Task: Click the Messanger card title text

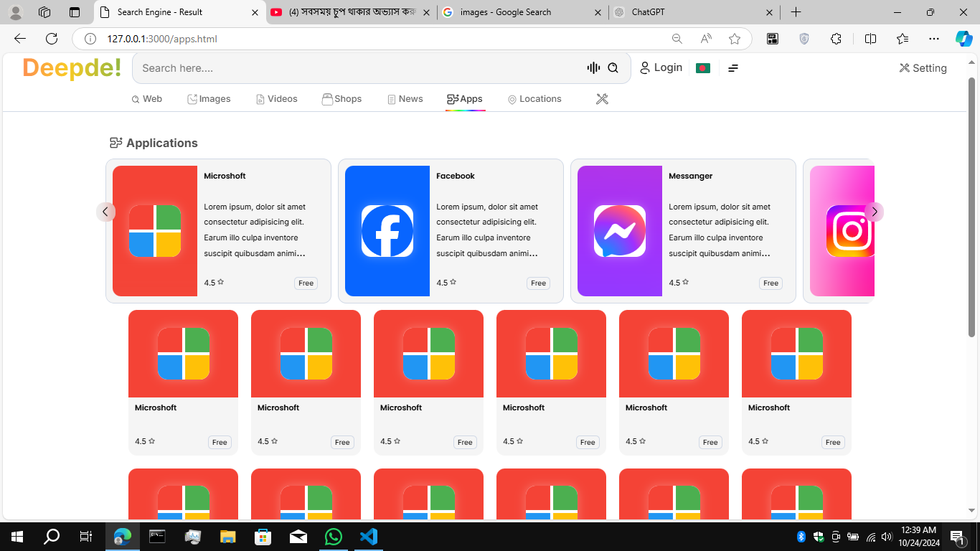Action: (691, 176)
